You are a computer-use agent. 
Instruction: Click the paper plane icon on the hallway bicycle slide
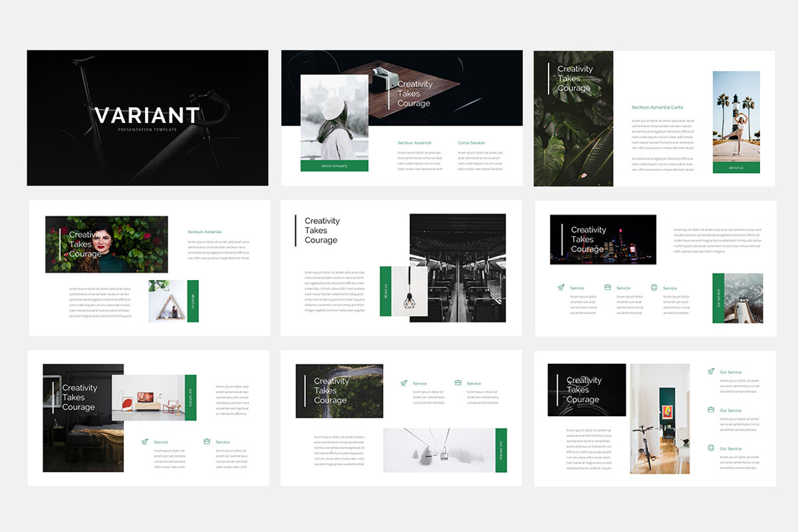pyautogui.click(x=711, y=372)
